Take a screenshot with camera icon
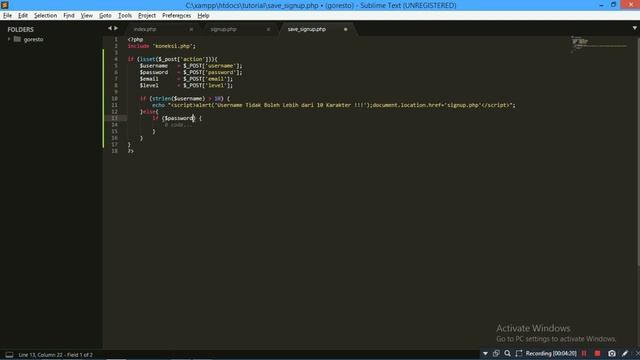This screenshot has width=640, height=360. coord(611,353)
